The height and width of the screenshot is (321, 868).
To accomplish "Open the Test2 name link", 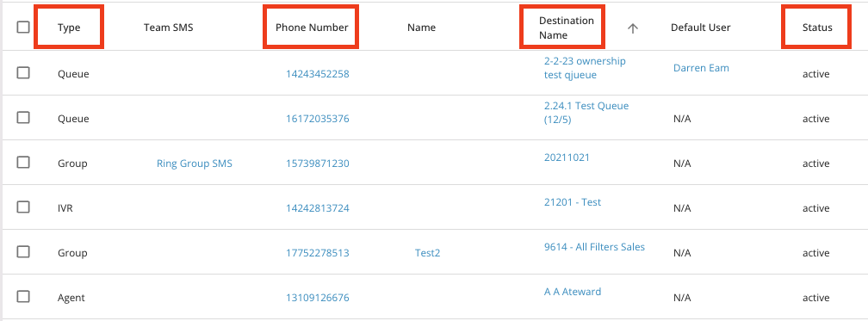I will pyautogui.click(x=427, y=253).
